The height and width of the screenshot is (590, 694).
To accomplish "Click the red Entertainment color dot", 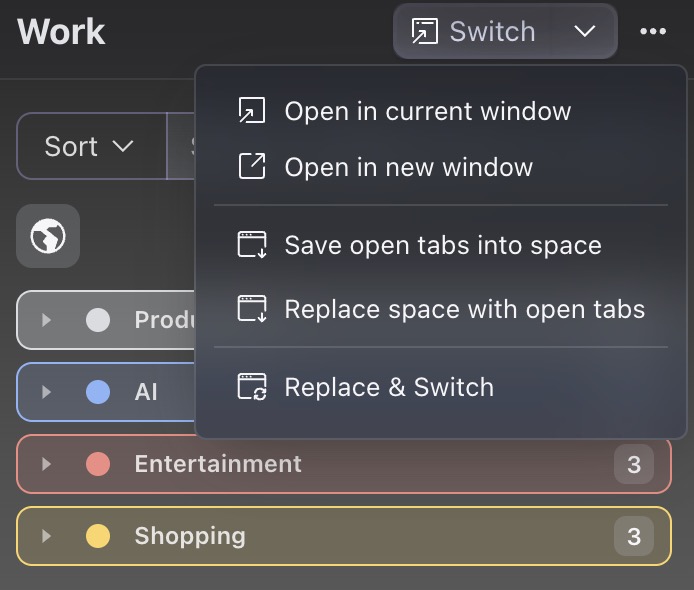I will [98, 464].
